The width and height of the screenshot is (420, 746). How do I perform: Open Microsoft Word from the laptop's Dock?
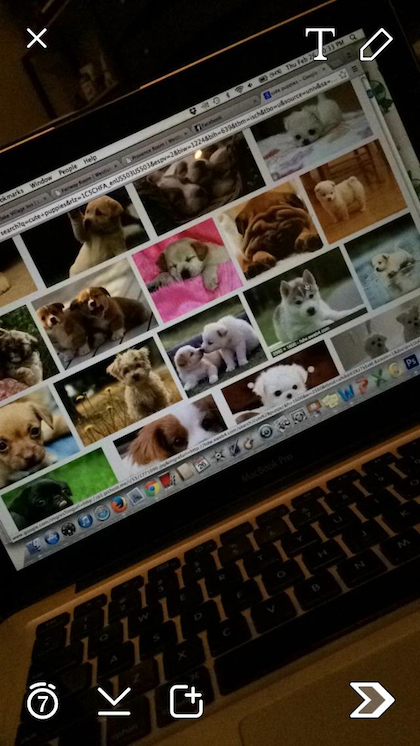[x=344, y=393]
